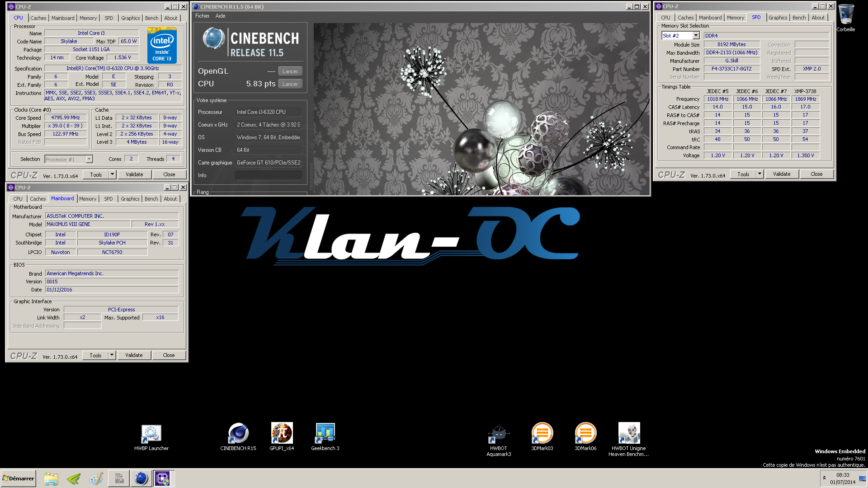Screen dimensions: 868x488
Task: Switch to CPU-Z via its taskbar button
Action: 162,479
